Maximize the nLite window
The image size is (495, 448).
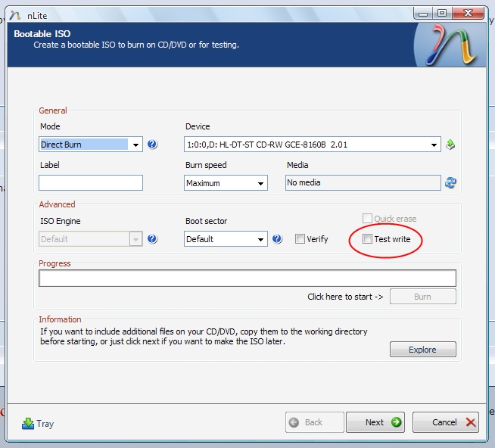click(442, 14)
